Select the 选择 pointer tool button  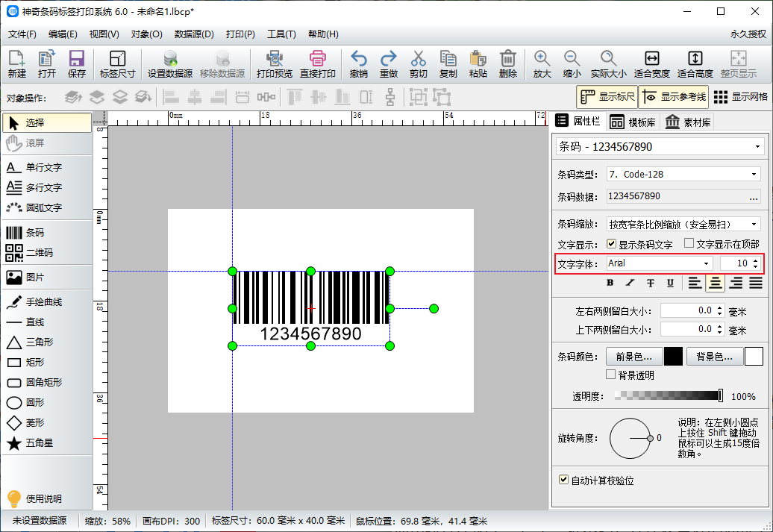click(47, 123)
